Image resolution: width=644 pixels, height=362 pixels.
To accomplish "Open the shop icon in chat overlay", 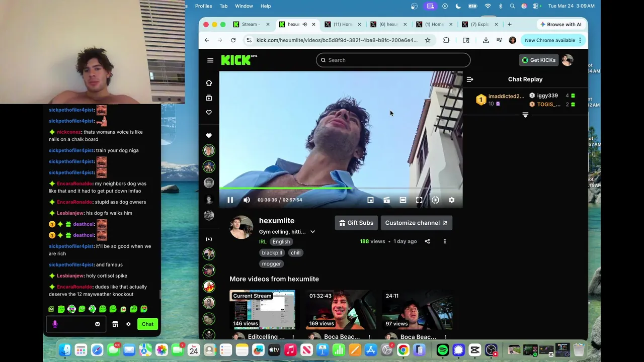I will [x=115, y=324].
